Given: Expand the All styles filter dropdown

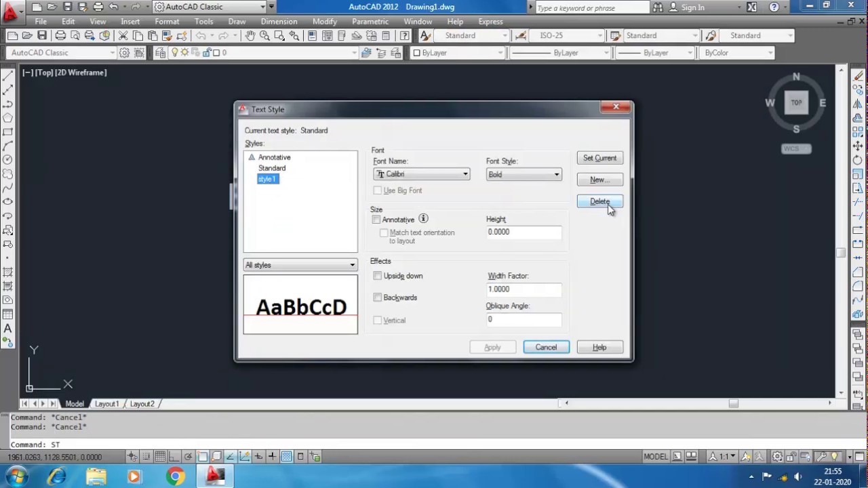Looking at the screenshot, I should pos(300,265).
